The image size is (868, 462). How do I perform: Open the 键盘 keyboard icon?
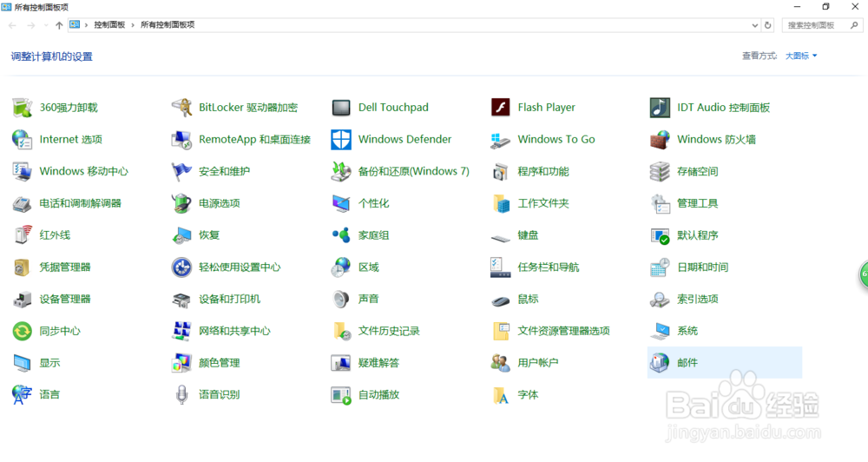pos(501,237)
